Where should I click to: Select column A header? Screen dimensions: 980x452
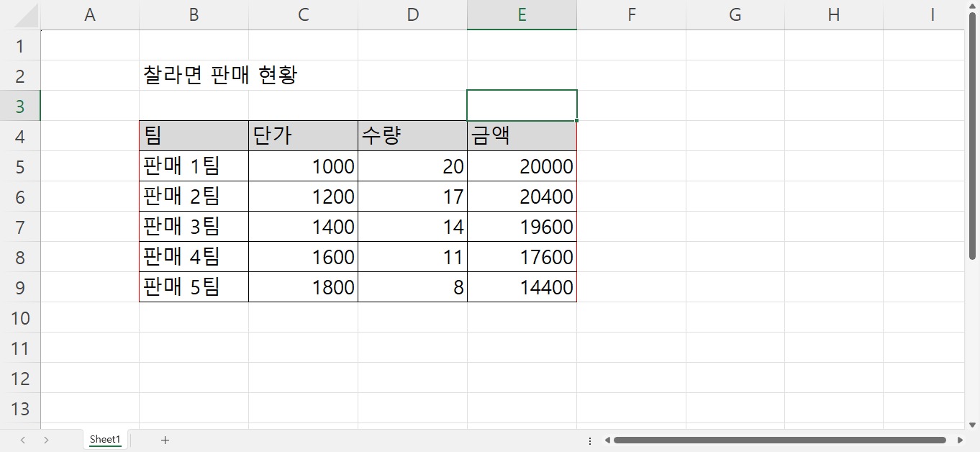pyautogui.click(x=90, y=14)
